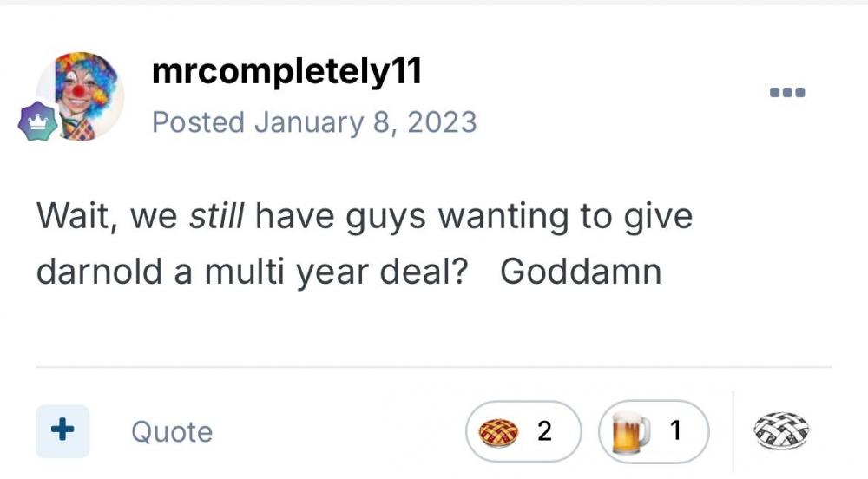Click the purple crown rank badge
Screen dimensions: 868x479
tap(37, 124)
